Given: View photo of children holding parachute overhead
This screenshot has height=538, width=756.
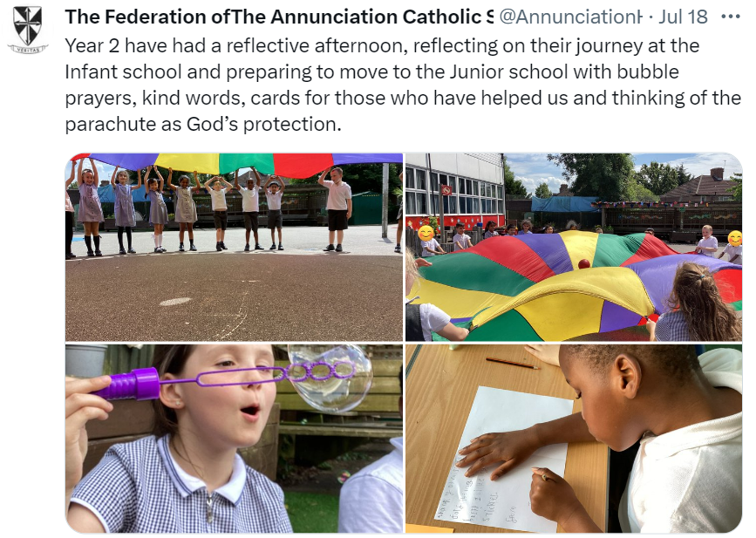Looking at the screenshot, I should pos(234,248).
